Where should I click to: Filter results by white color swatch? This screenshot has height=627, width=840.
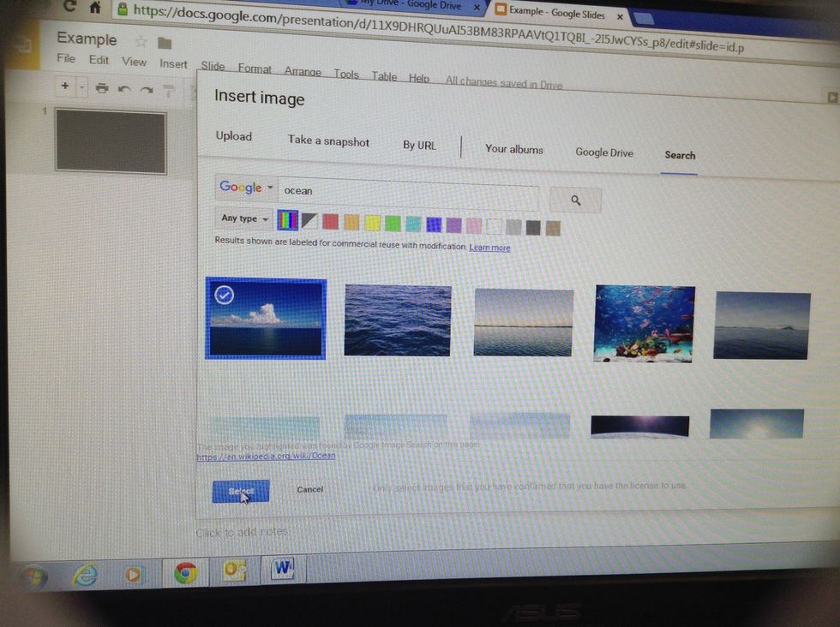click(x=494, y=226)
